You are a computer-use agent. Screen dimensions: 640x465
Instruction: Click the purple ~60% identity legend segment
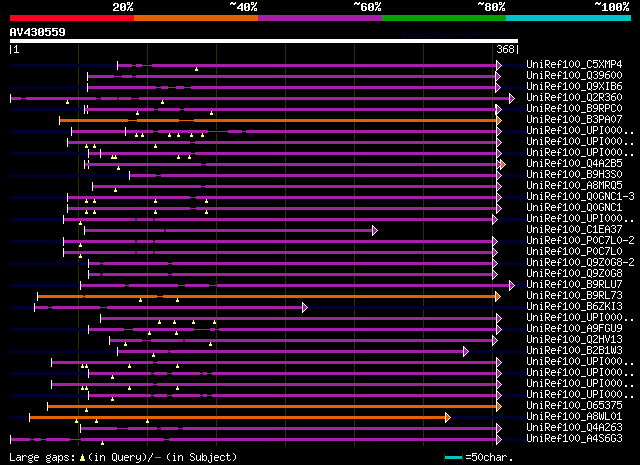tap(320, 18)
